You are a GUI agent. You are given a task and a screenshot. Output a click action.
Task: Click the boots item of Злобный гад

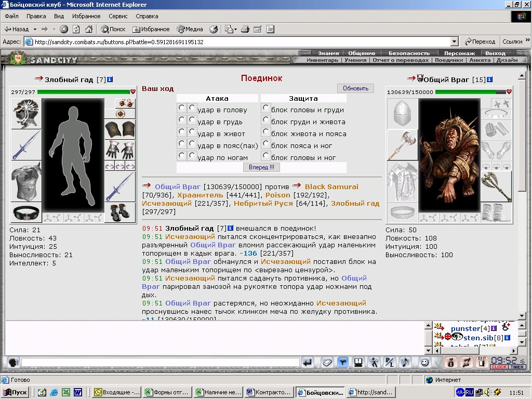(x=120, y=212)
